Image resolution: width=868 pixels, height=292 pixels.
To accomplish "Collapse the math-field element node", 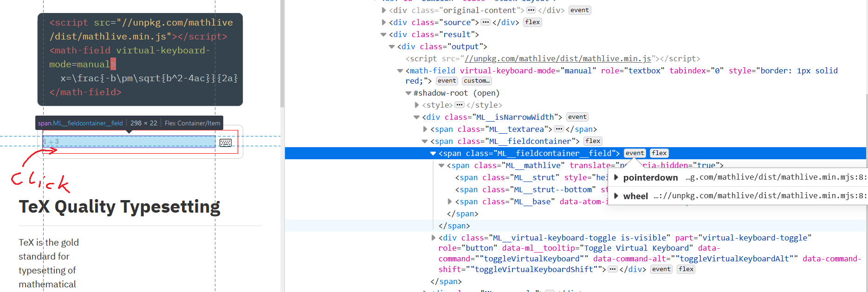I will click(x=400, y=71).
